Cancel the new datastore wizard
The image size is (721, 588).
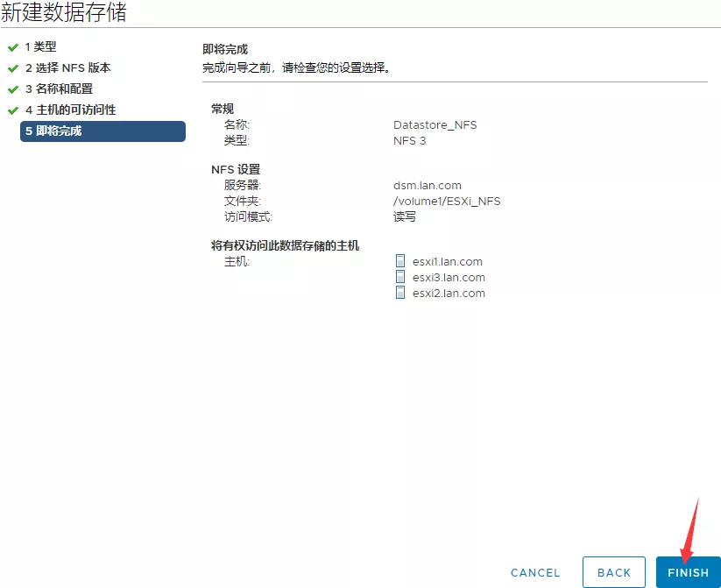[534, 572]
